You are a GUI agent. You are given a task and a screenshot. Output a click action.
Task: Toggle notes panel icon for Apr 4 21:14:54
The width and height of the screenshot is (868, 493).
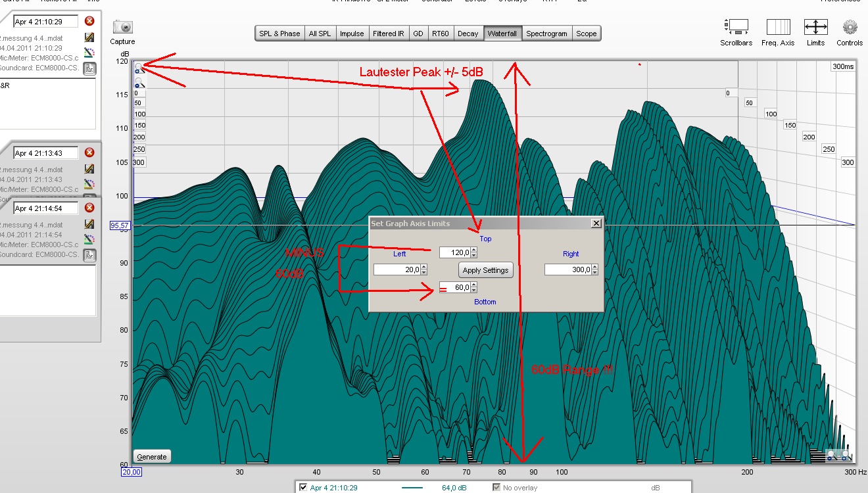click(89, 254)
